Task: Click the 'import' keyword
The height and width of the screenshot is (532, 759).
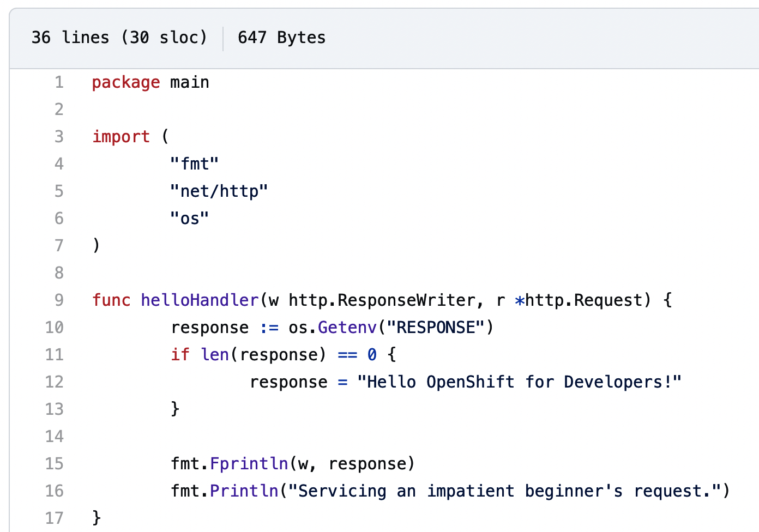Action: click(x=121, y=137)
